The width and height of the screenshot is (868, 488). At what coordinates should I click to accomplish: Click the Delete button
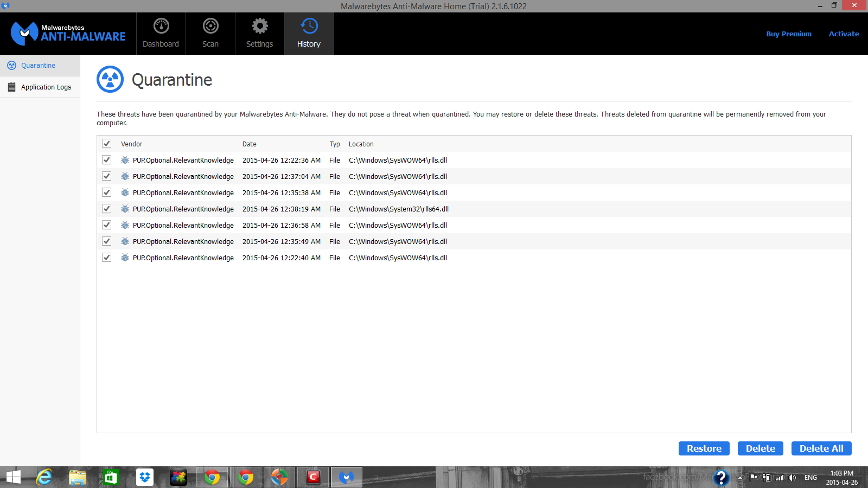click(x=761, y=448)
